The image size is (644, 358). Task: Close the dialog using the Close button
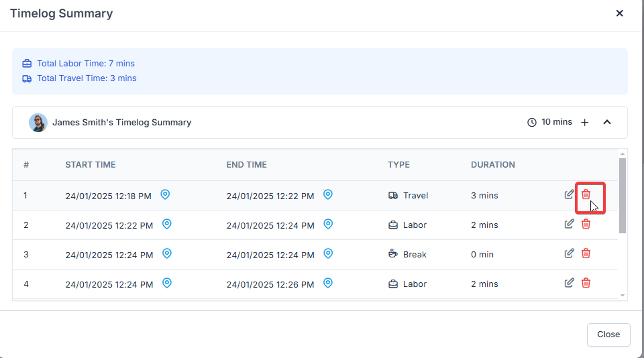[608, 335]
